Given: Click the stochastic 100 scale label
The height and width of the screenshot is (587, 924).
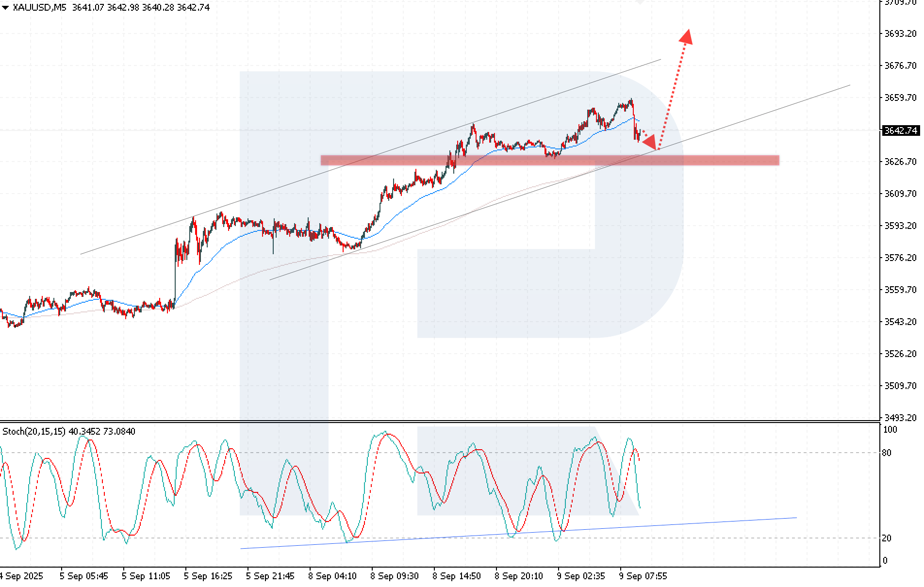Looking at the screenshot, I should (890, 429).
